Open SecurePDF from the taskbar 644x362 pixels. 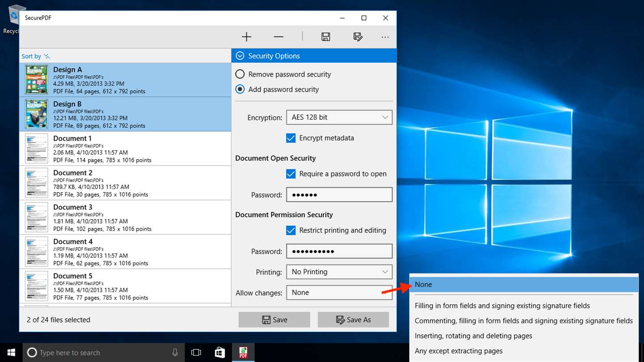point(243,352)
